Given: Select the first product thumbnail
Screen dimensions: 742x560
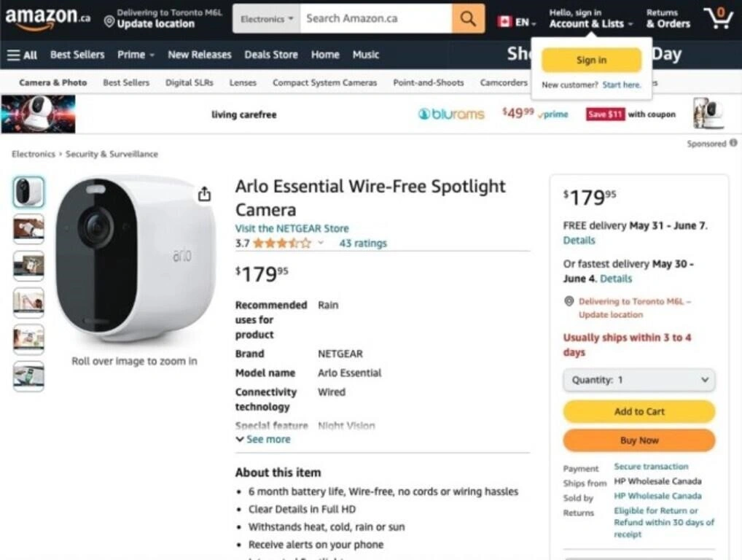Looking at the screenshot, I should [x=28, y=192].
